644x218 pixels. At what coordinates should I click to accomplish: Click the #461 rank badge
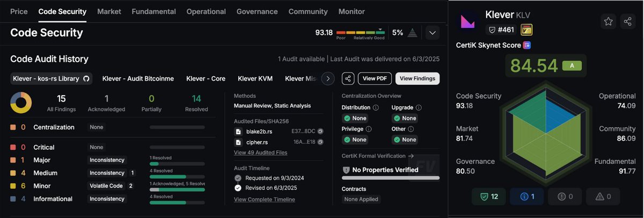tap(501, 30)
